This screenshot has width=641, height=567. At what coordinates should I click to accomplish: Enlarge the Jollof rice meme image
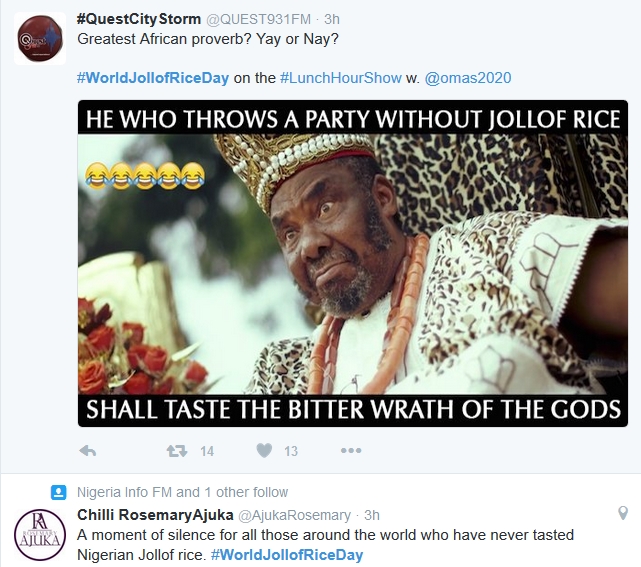click(x=353, y=264)
